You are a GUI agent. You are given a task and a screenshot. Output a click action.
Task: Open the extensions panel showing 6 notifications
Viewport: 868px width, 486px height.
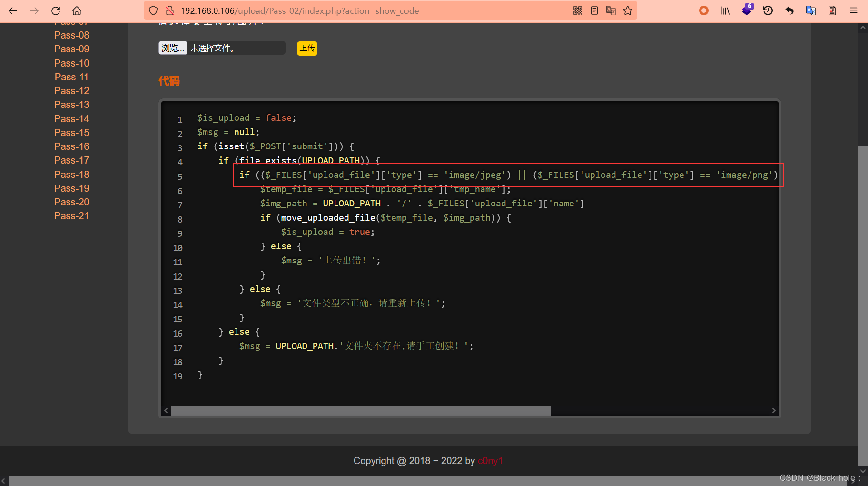[x=747, y=10]
